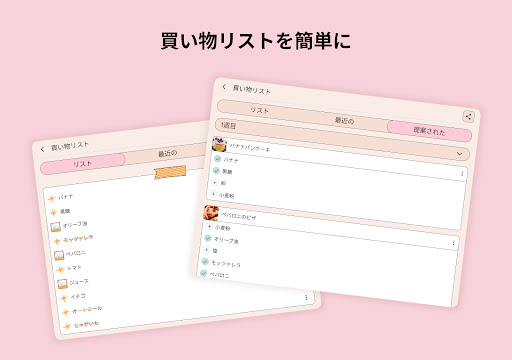Open kebab menu on left shopping list card

click(x=306, y=297)
